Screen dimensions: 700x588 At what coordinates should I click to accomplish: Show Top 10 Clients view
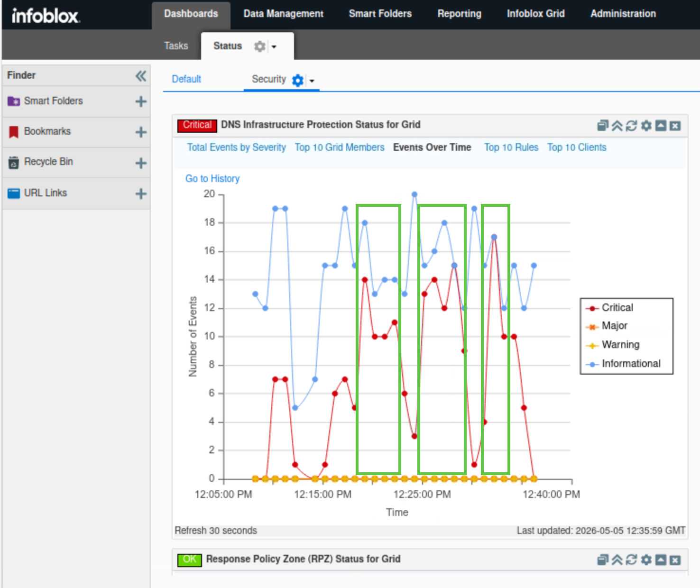point(577,147)
